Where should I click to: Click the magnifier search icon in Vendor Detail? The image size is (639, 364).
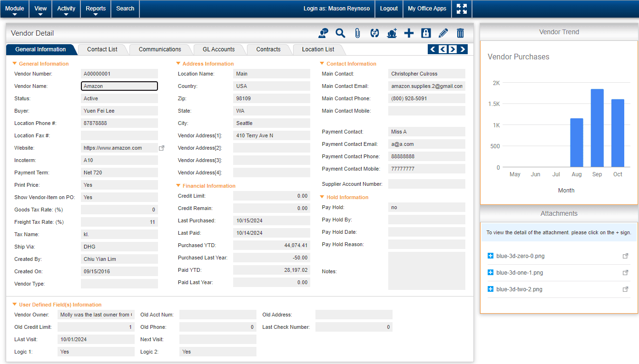click(x=340, y=33)
